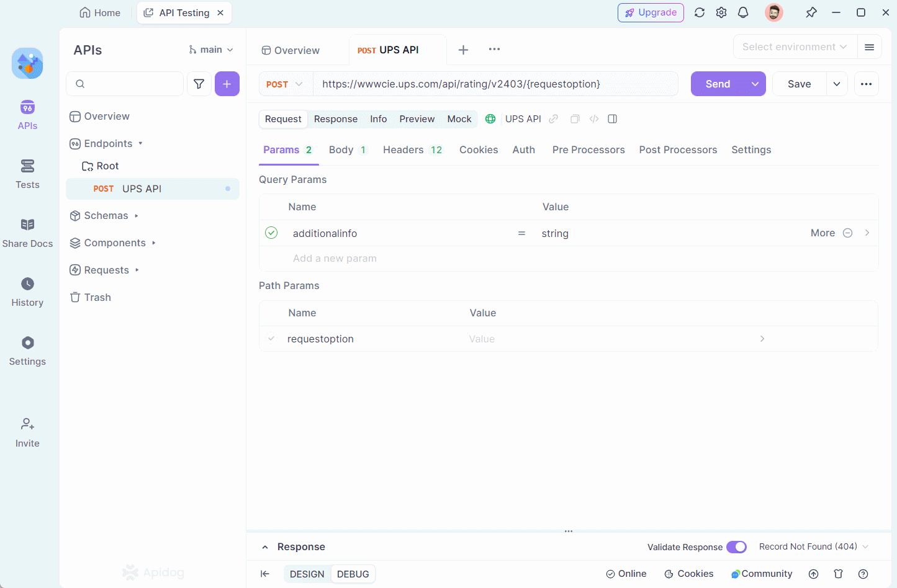Switch to the Cookies tab
897x588 pixels.
click(479, 149)
